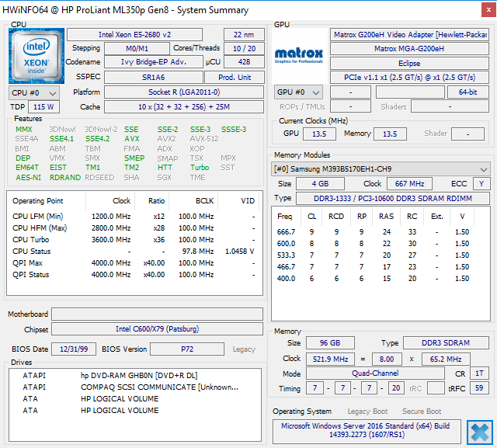
Task: Click the total memory size 96 GB field
Action: point(330,343)
